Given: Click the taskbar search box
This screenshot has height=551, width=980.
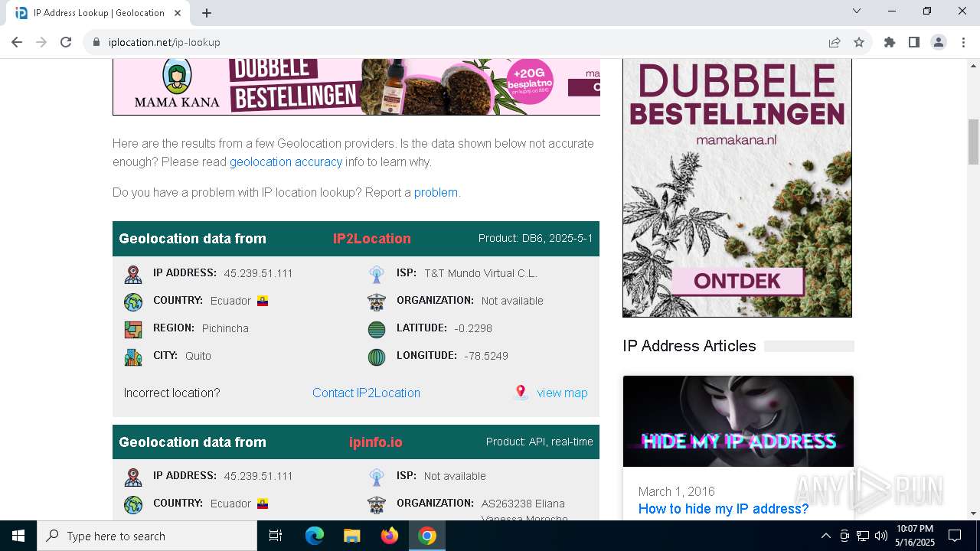Looking at the screenshot, I should [x=147, y=536].
